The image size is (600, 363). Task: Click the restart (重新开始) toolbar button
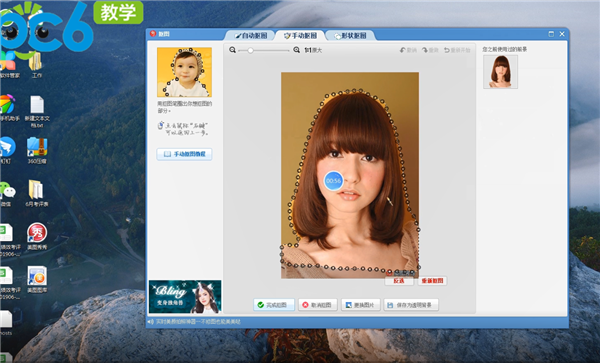457,50
